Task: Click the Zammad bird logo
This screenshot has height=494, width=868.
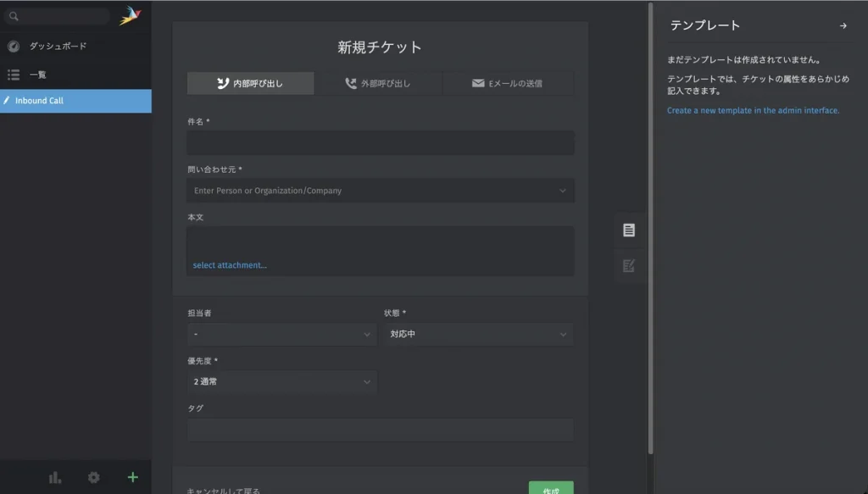Action: click(130, 15)
